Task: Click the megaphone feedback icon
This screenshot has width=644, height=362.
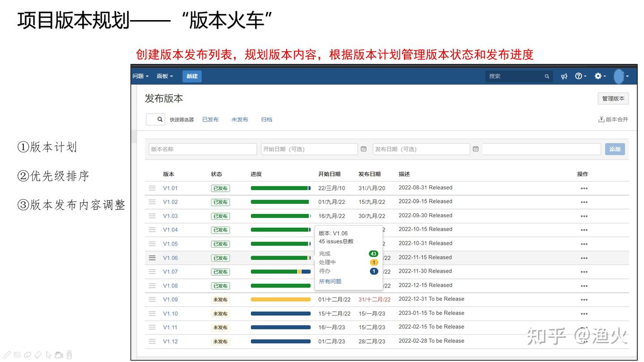Action: [564, 76]
